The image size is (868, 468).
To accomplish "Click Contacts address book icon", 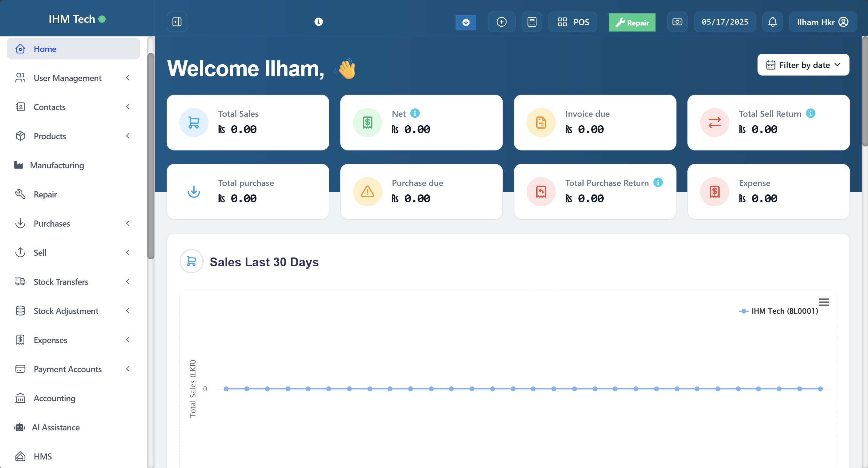I will (x=20, y=107).
